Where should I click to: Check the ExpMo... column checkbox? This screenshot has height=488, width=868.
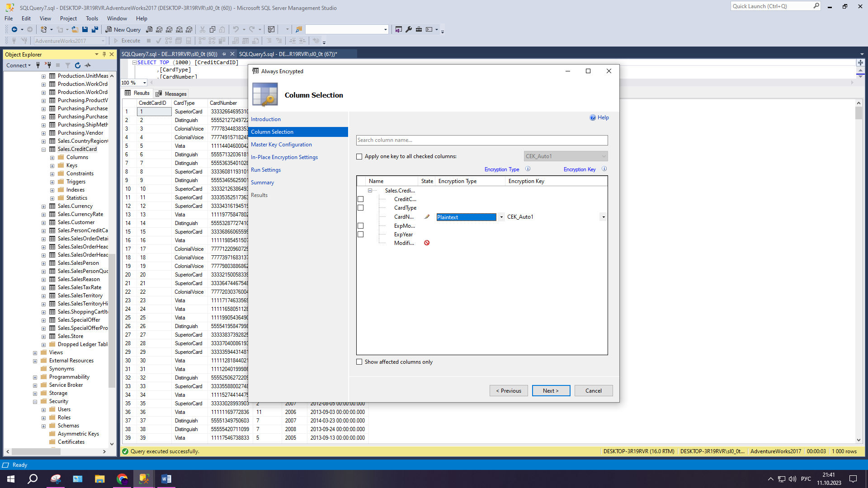click(360, 226)
